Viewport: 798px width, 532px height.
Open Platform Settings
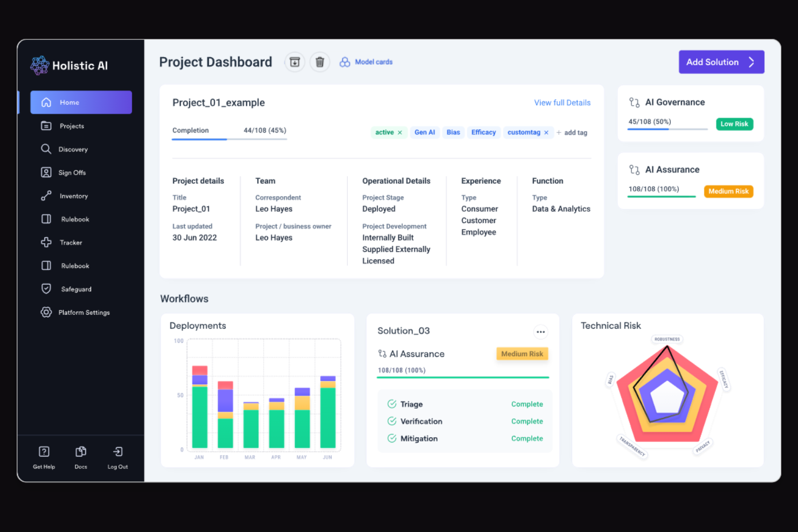pyautogui.click(x=84, y=312)
